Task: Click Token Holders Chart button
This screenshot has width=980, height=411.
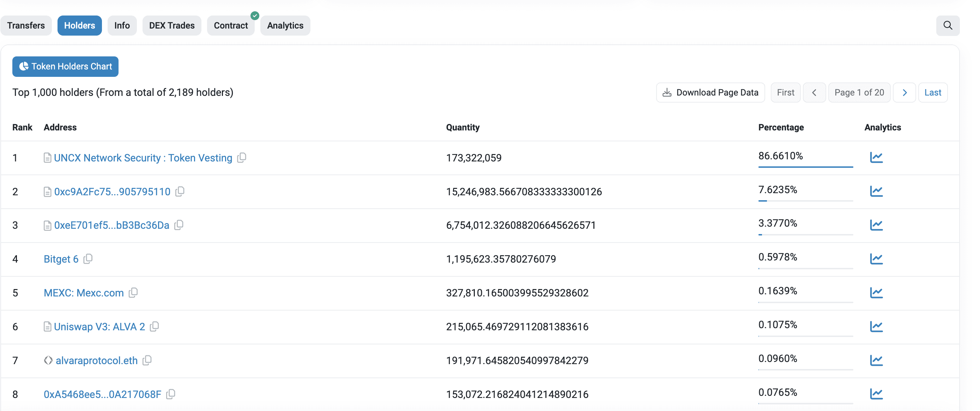Action: point(65,67)
